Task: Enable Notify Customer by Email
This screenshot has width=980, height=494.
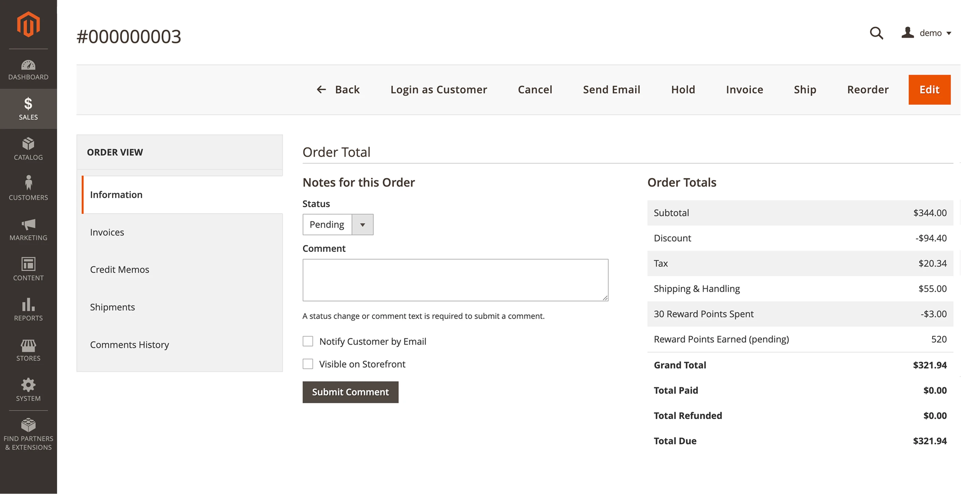Action: 307,341
